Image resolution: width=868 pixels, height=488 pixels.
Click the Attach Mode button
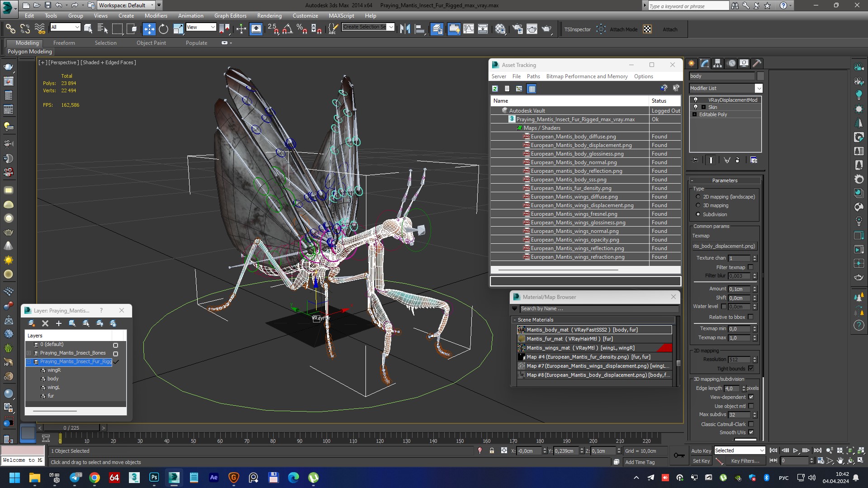coord(623,29)
